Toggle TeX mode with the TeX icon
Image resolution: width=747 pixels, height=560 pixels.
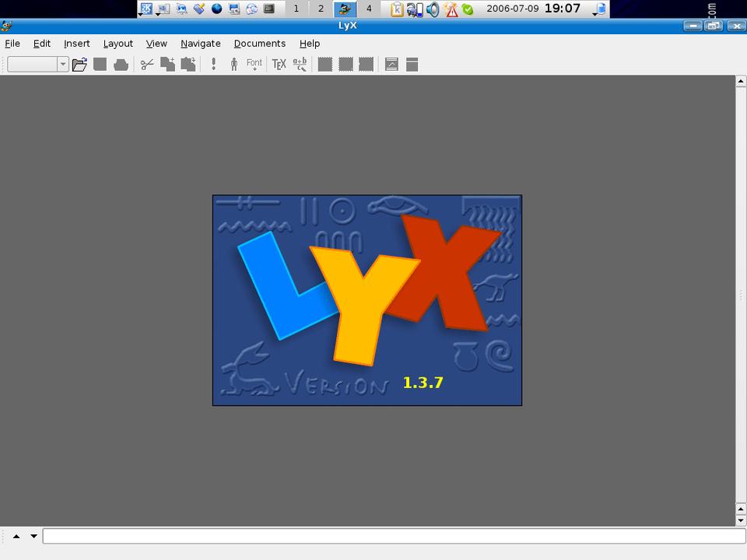279,65
